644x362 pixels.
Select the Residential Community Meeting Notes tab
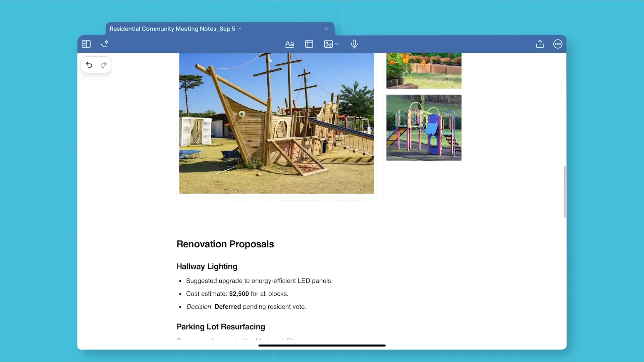click(x=172, y=29)
